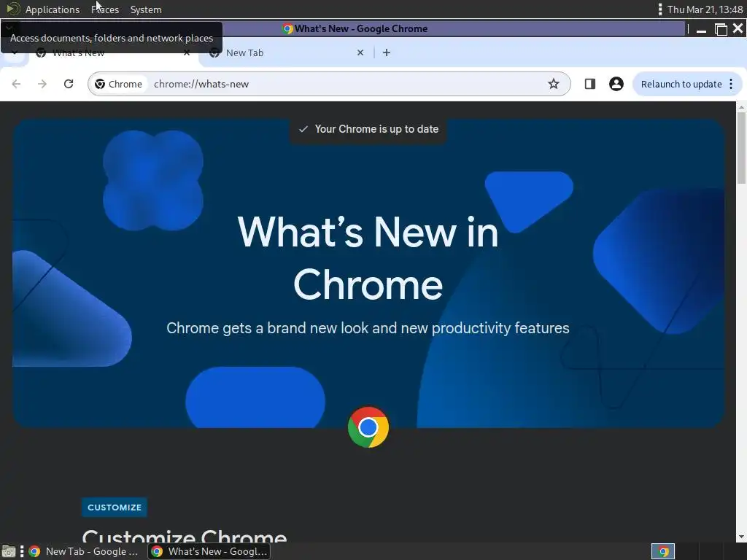Image resolution: width=747 pixels, height=560 pixels.
Task: Switch to New Tab window in taskbar
Action: click(84, 551)
